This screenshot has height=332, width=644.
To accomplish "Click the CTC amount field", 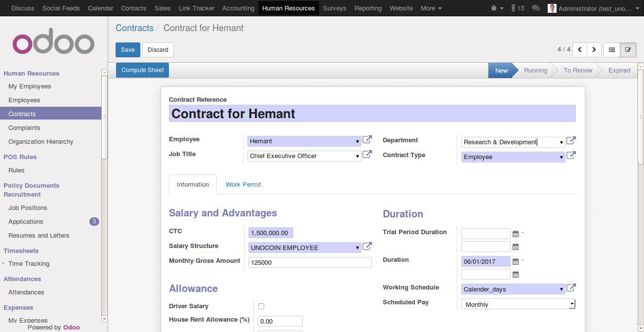I will click(271, 233).
